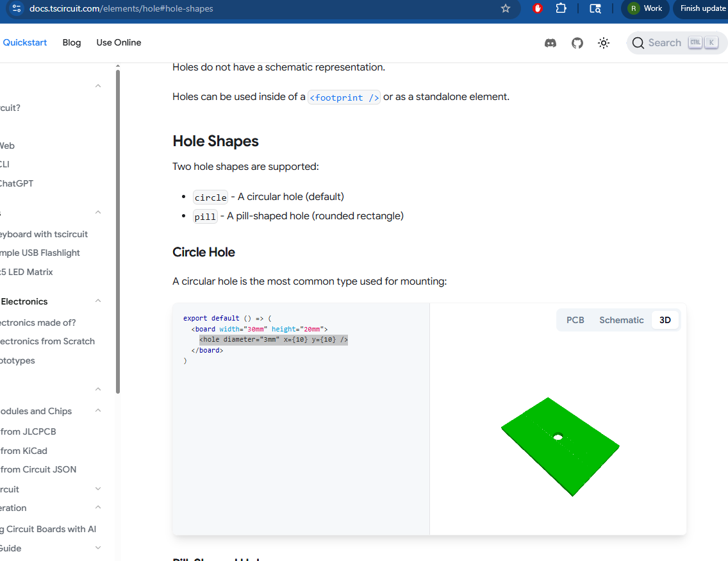
Task: Open Quickstart nav link
Action: [24, 42]
